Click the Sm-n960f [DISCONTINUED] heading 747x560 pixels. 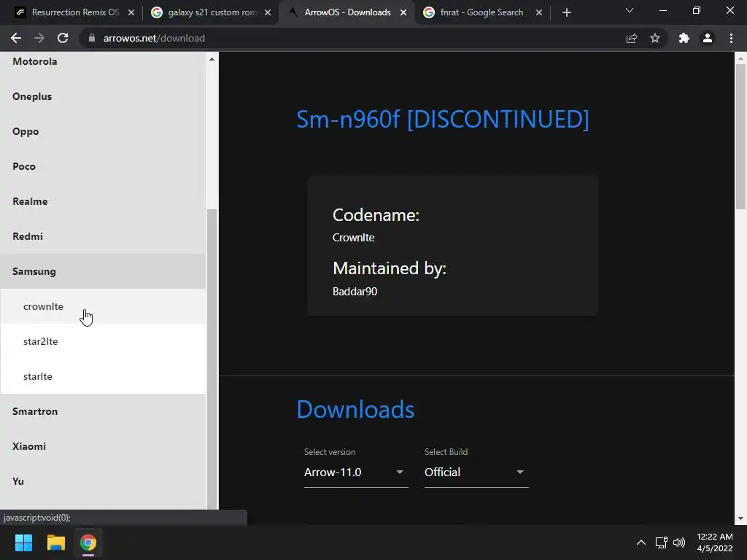coord(443,119)
